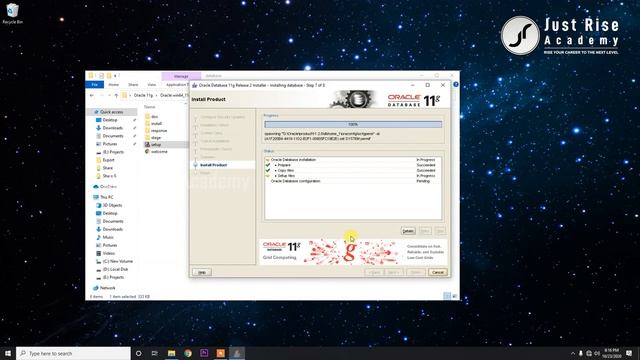Open Export folder in navigation pane
This screenshot has height=360, width=640.
tap(109, 160)
